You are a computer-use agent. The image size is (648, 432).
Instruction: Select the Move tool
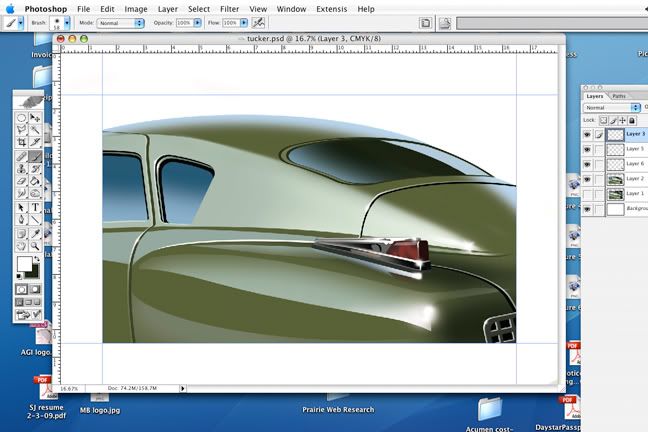coord(35,117)
